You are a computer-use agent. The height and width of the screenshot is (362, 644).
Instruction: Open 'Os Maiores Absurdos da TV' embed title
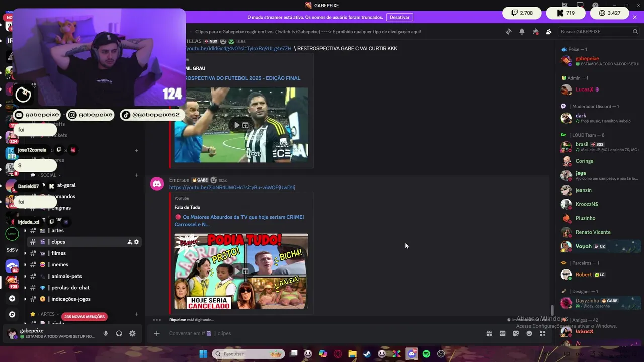click(x=239, y=221)
